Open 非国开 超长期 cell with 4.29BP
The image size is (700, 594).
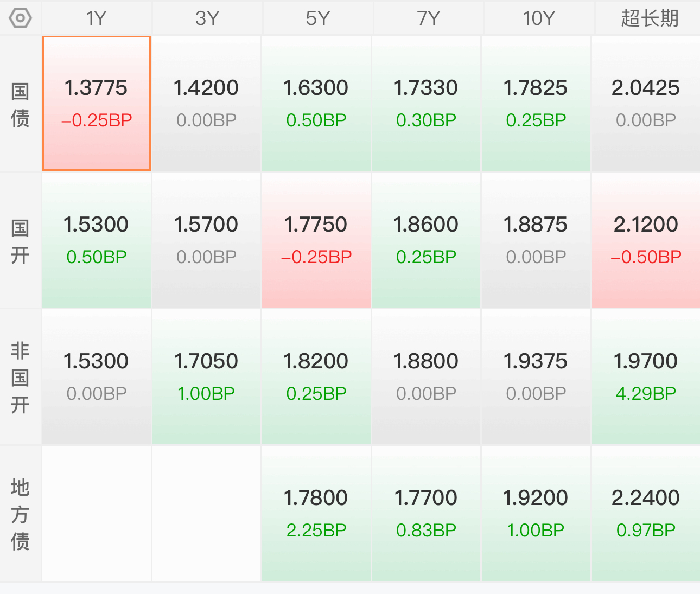646,377
